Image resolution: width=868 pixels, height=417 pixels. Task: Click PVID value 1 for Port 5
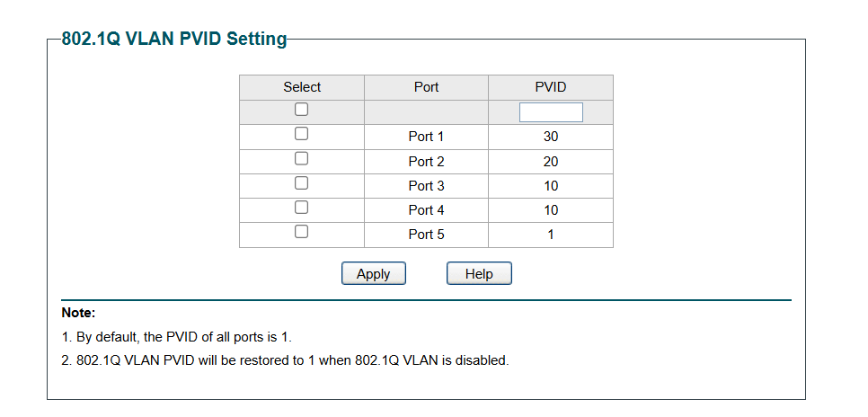[x=551, y=235]
